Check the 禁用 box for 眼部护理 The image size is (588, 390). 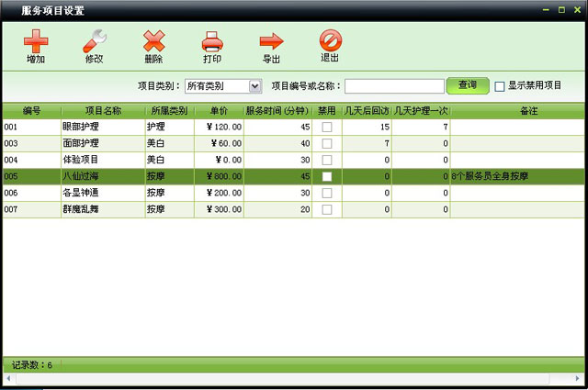326,127
